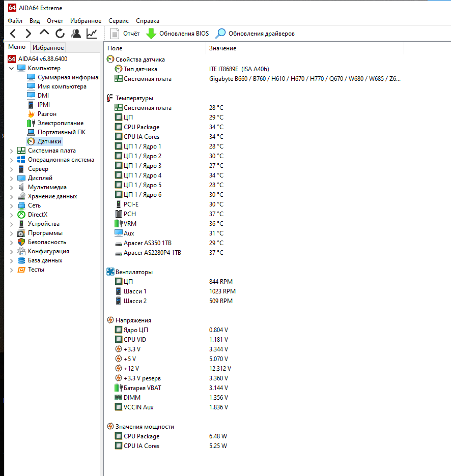Screen dimensions: 451x476
Task: Refresh sensor data with the refresh icon
Action: point(60,34)
